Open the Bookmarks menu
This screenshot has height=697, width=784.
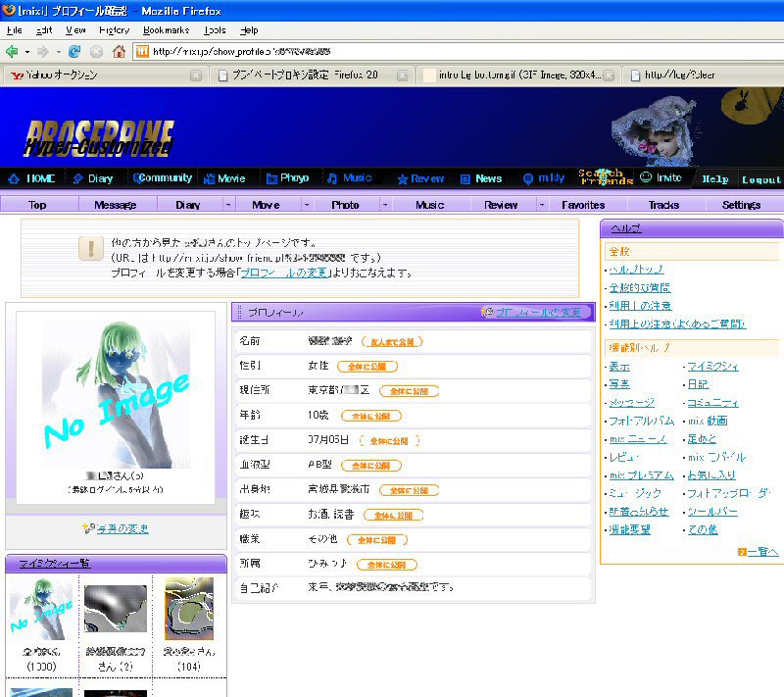point(166,30)
